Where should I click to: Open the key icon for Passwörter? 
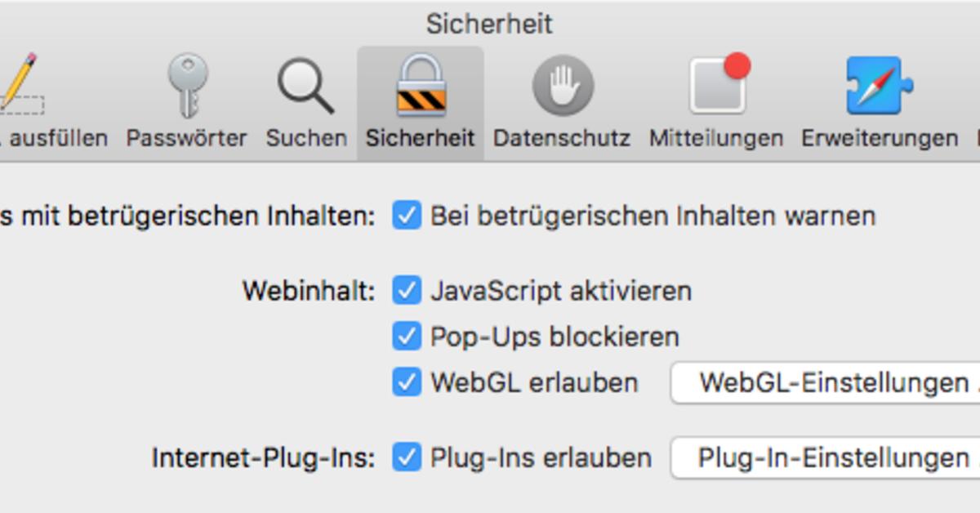[x=186, y=86]
